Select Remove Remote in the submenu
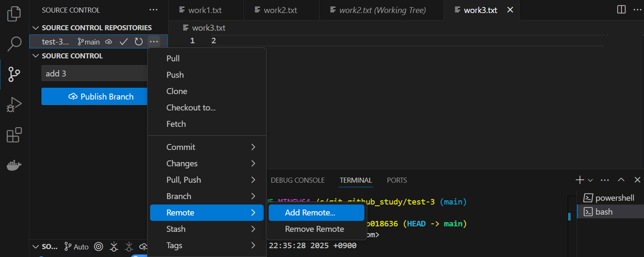The height and width of the screenshot is (257, 644). [317, 229]
